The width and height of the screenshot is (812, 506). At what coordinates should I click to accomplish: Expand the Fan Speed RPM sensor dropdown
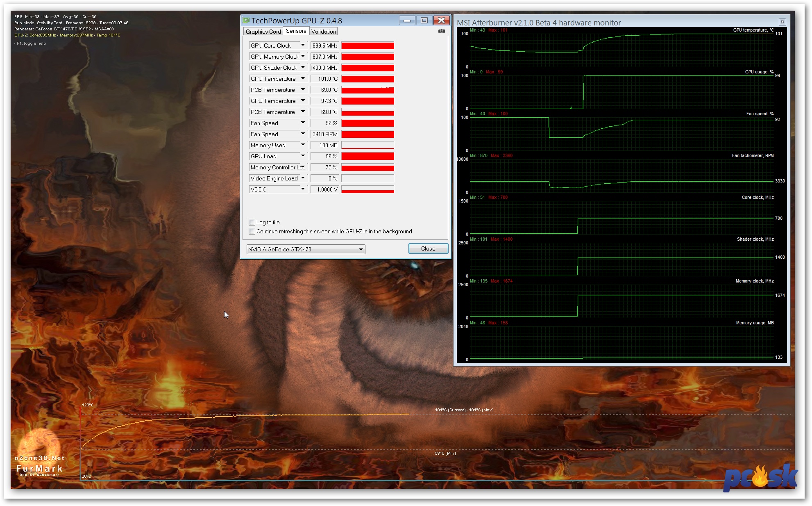(x=303, y=134)
